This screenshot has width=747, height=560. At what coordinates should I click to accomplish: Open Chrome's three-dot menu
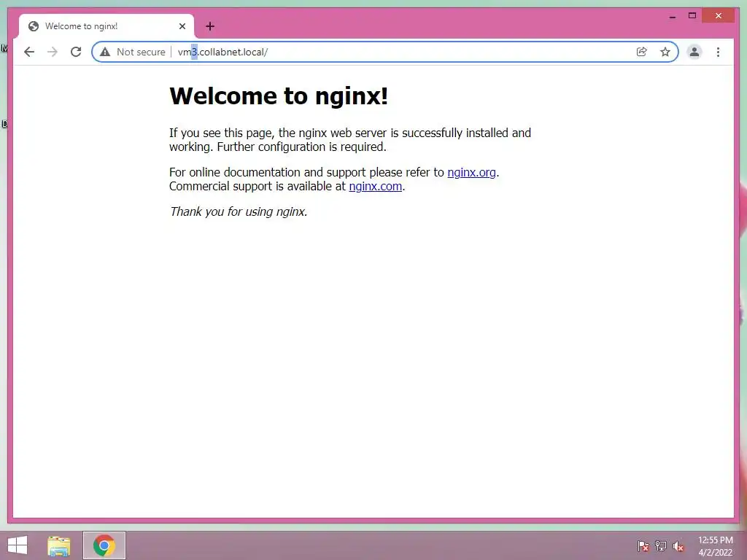click(x=718, y=52)
